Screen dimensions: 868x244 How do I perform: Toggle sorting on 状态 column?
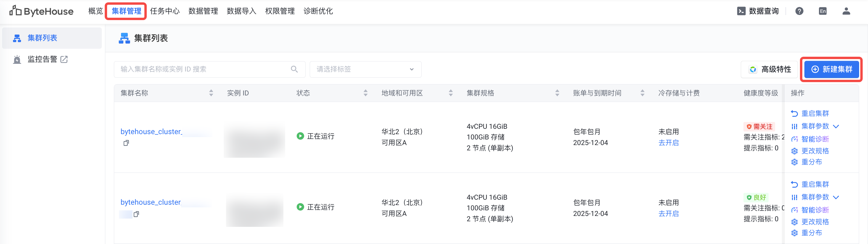tap(365, 93)
